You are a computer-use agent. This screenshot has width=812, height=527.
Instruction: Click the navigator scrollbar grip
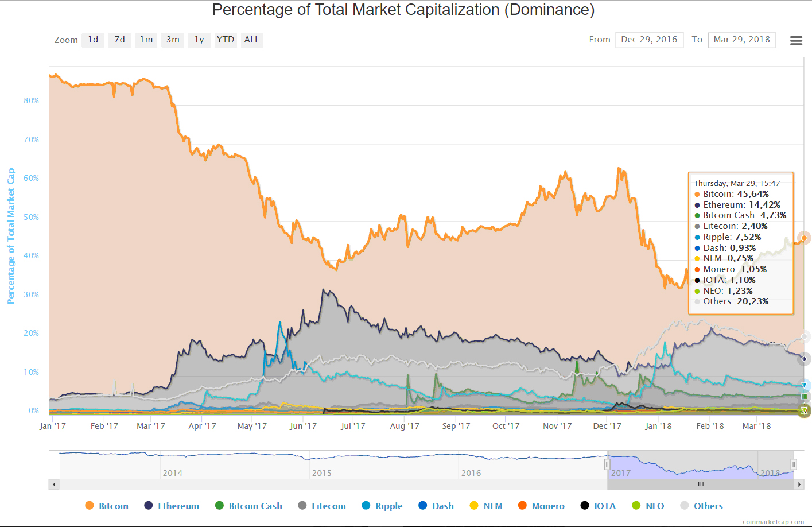[701, 485]
